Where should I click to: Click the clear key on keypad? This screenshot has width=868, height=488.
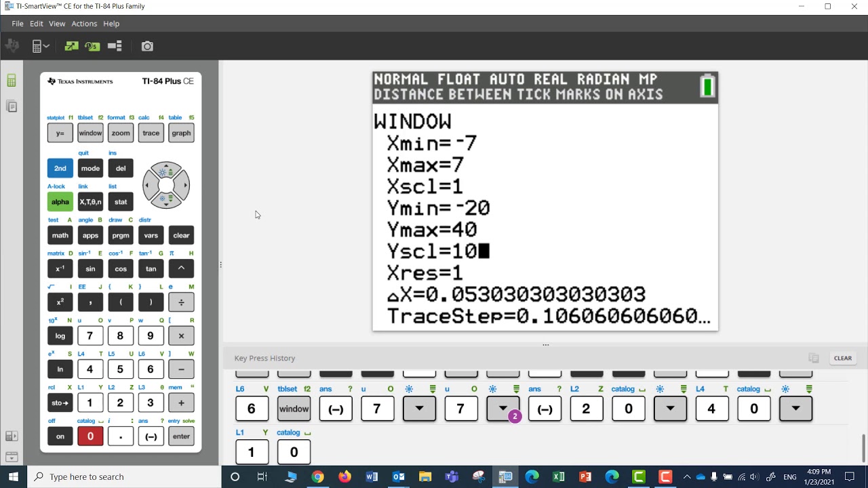pyautogui.click(x=181, y=235)
